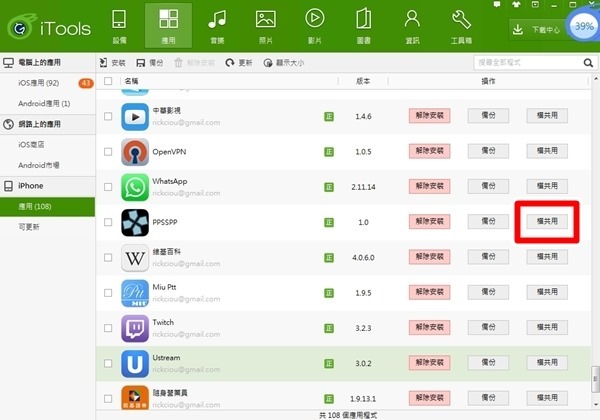Click the 備份 backup toolbar item
This screenshot has height=420, width=600.
coord(150,63)
